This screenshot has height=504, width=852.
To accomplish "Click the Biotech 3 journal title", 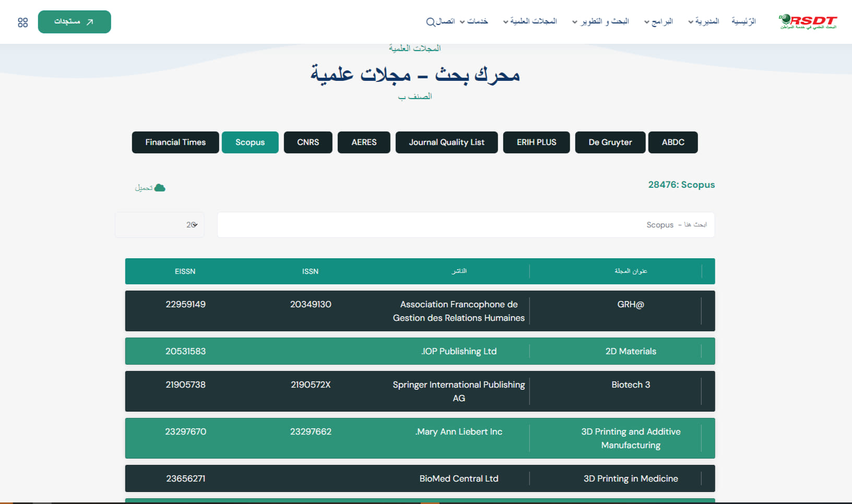I will 631,385.
